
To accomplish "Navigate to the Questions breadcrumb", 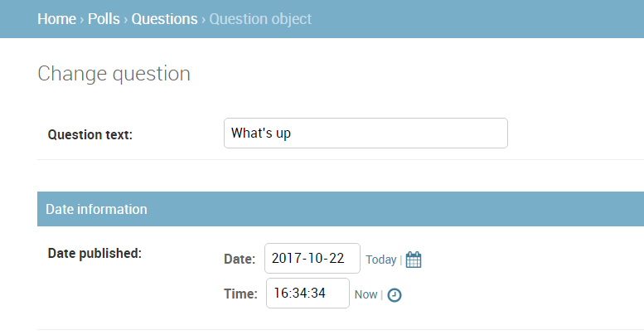I will (x=164, y=19).
